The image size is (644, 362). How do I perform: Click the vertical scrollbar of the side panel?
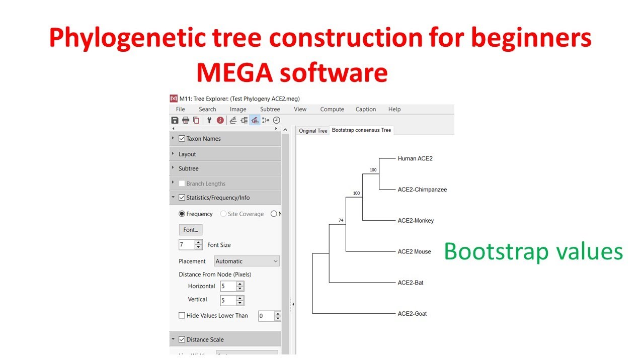[285, 241]
